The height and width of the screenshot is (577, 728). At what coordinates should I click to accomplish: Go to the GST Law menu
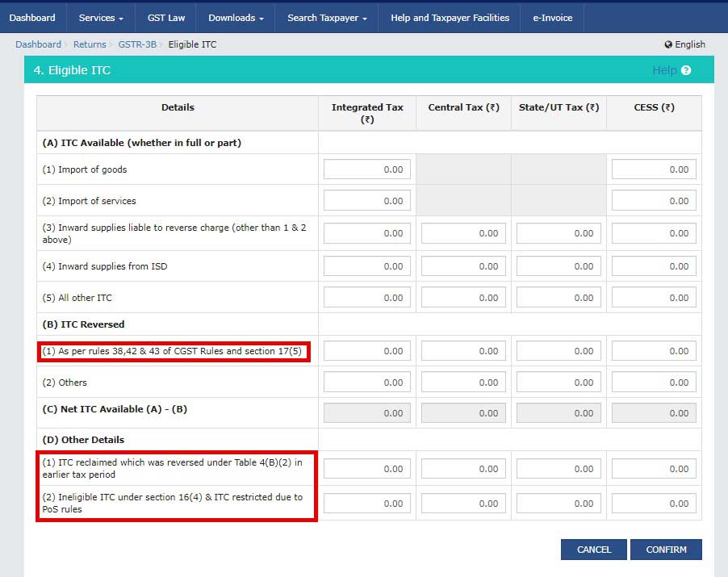click(x=166, y=18)
